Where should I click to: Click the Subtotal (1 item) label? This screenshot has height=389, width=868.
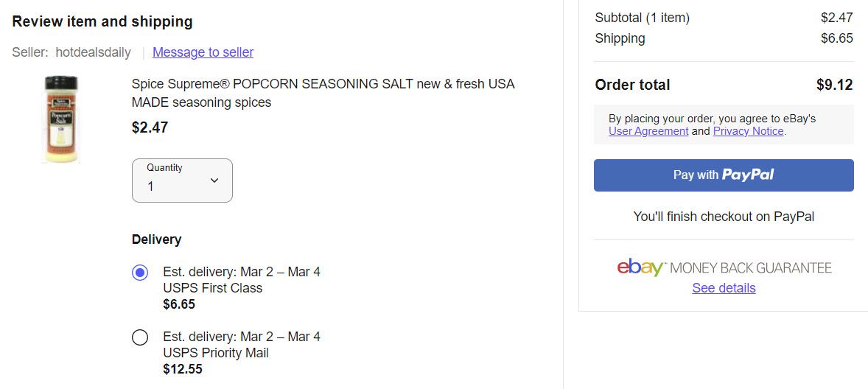(x=642, y=18)
